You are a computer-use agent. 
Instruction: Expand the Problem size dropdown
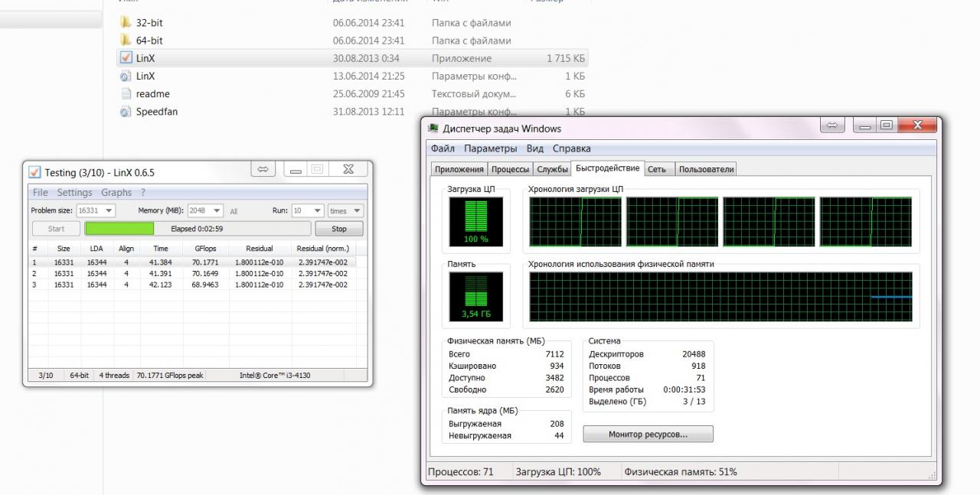point(108,210)
